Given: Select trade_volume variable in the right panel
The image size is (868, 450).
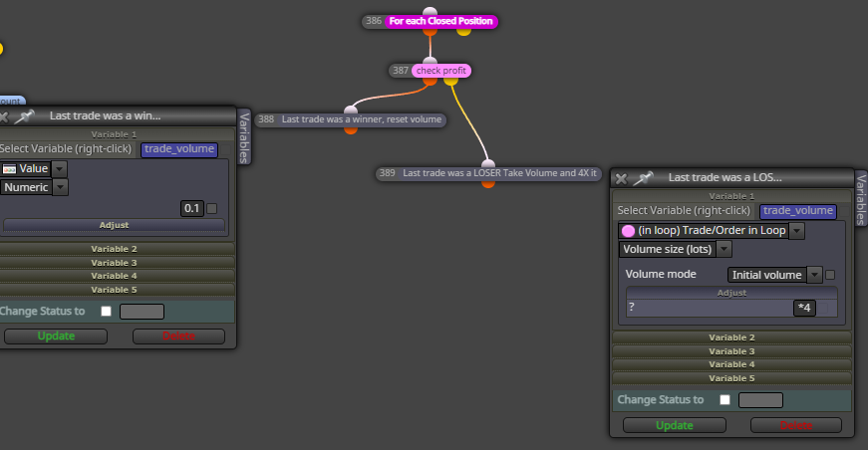Looking at the screenshot, I should (798, 211).
